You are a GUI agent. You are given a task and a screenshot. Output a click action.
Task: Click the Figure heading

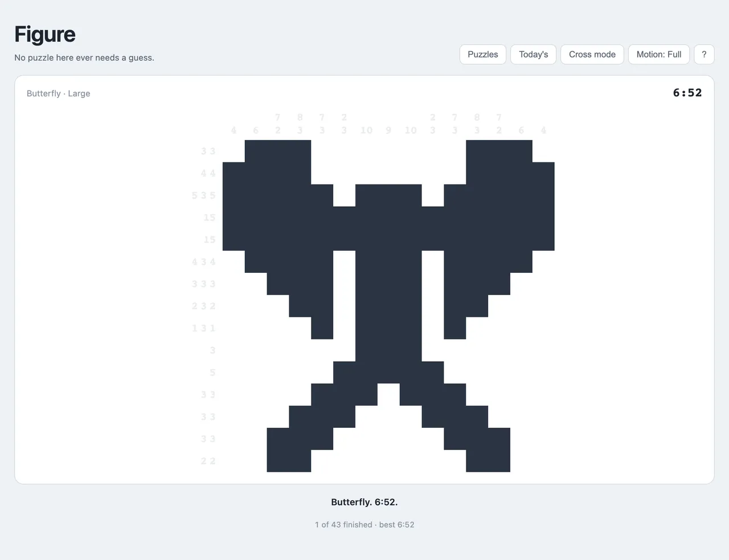click(45, 34)
